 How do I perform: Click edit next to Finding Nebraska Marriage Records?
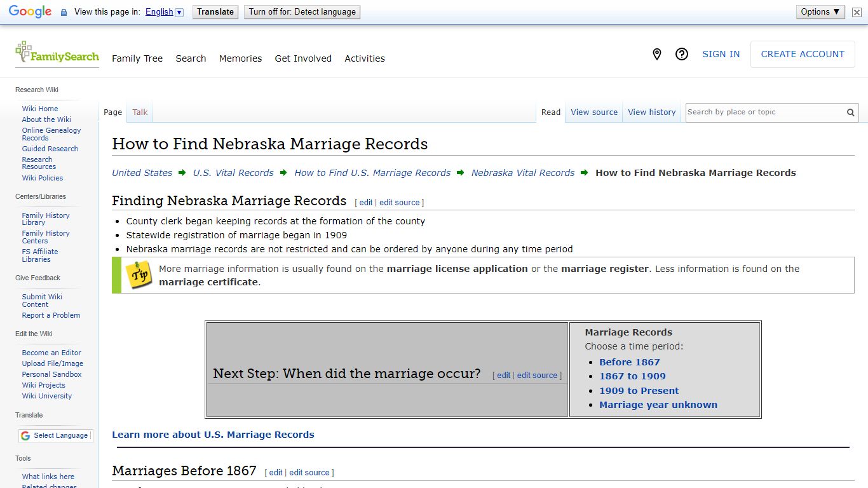[x=366, y=203]
